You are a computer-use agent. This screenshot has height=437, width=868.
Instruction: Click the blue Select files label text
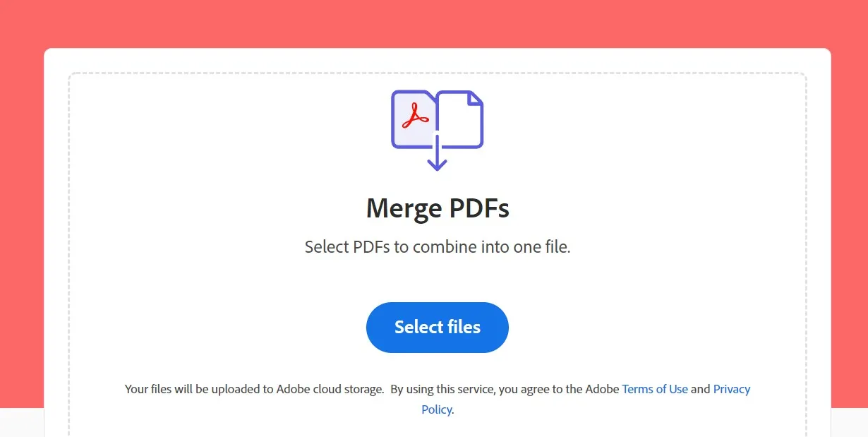click(x=437, y=327)
